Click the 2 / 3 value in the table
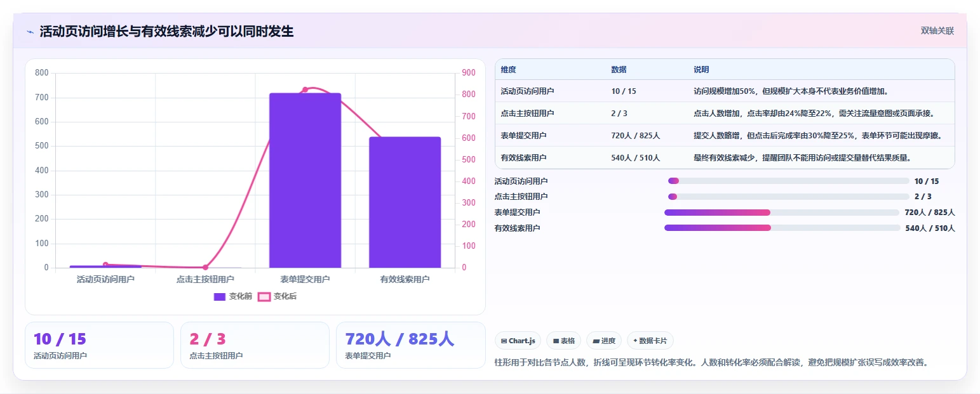Screen dimensions: 980x394 pos(619,114)
